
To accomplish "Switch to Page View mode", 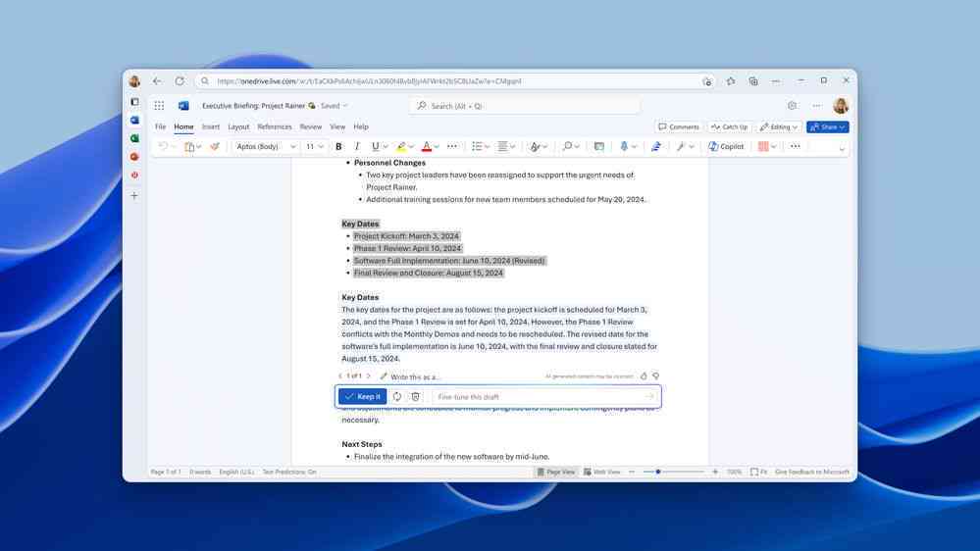I will (x=555, y=472).
